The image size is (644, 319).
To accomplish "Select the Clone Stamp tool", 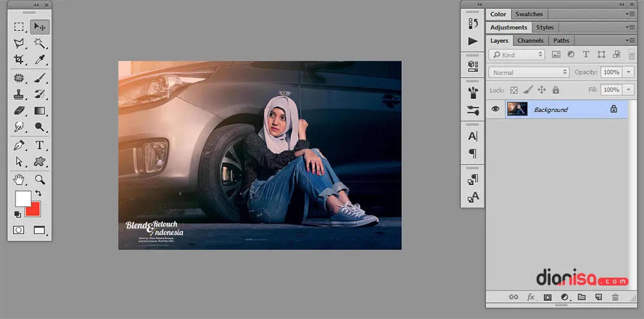I will coord(19,95).
